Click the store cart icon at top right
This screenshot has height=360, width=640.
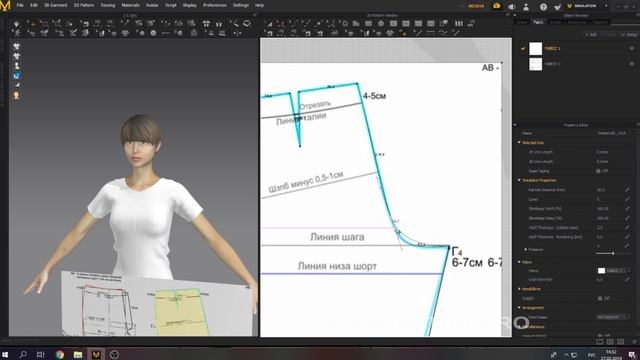pos(557,7)
